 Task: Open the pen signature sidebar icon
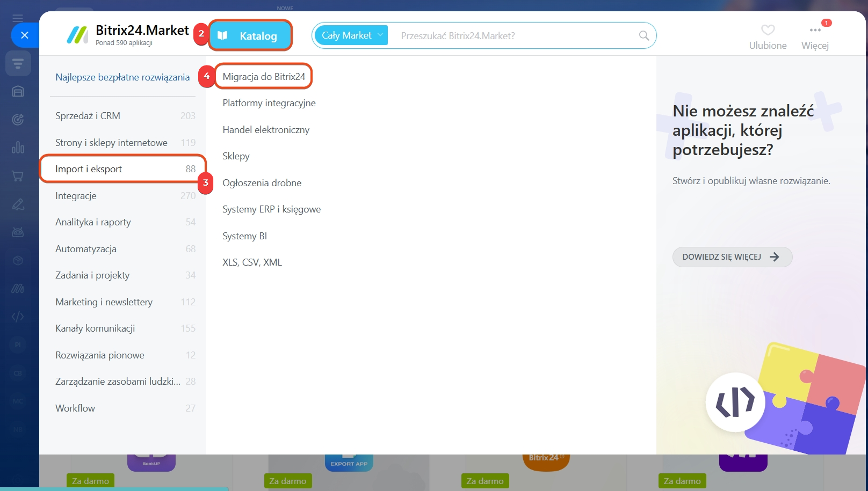pos(18,204)
